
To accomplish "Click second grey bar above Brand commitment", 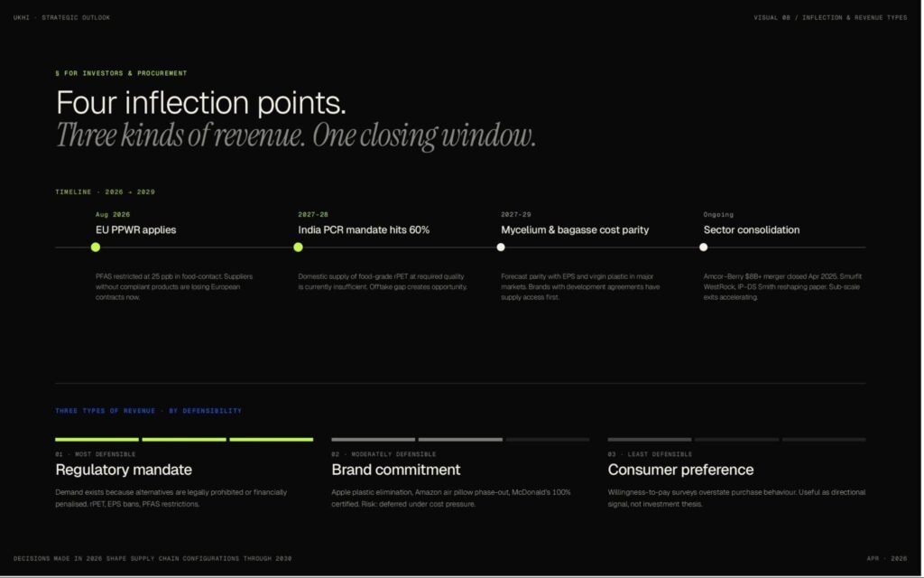I will pos(461,440).
